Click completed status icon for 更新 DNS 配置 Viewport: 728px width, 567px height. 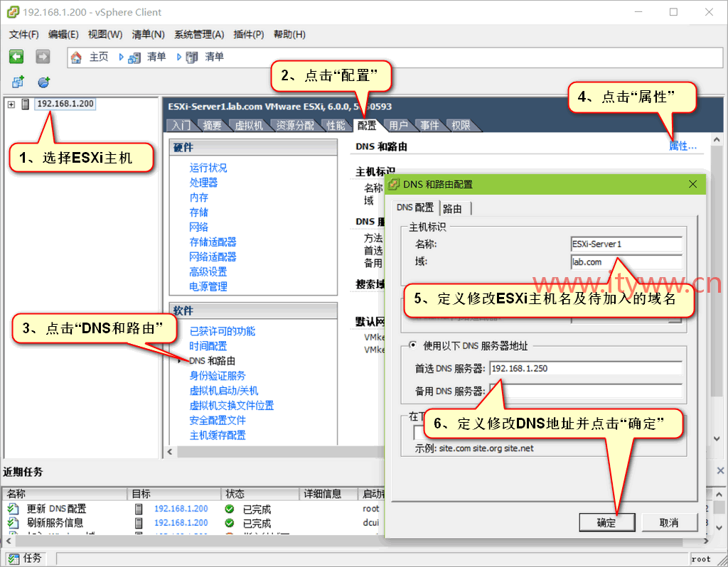click(230, 509)
